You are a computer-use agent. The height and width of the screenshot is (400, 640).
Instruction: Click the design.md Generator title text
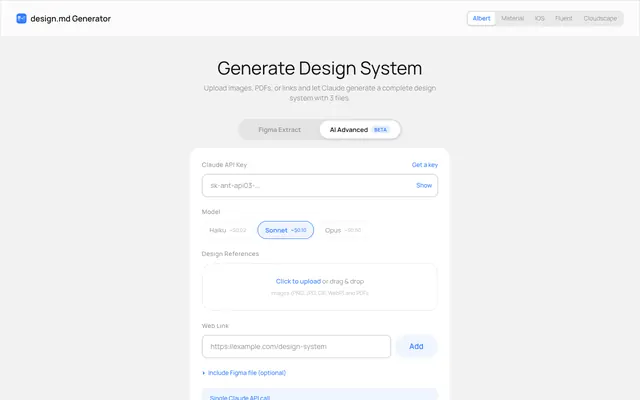tap(71, 19)
